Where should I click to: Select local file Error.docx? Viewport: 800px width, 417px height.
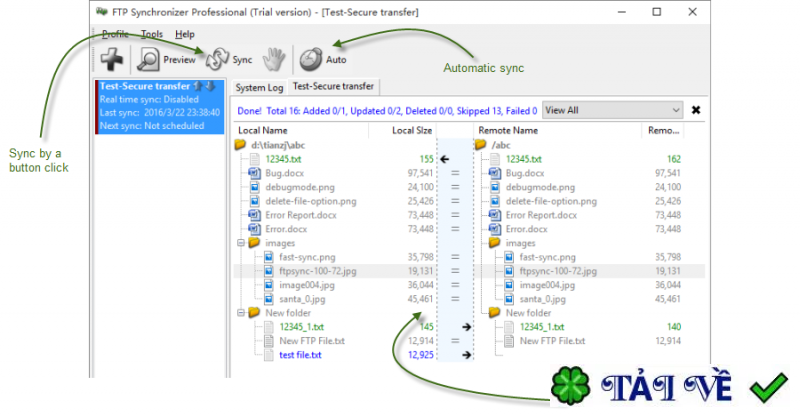(x=286, y=229)
